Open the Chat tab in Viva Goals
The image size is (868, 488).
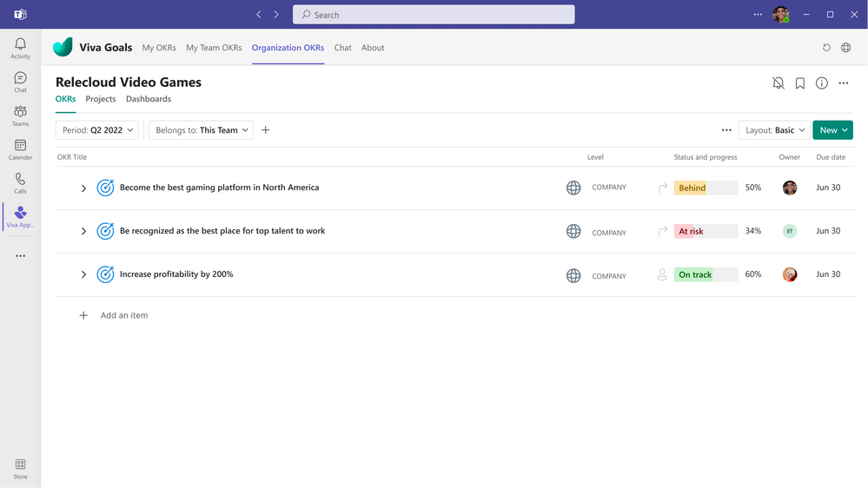tap(342, 48)
